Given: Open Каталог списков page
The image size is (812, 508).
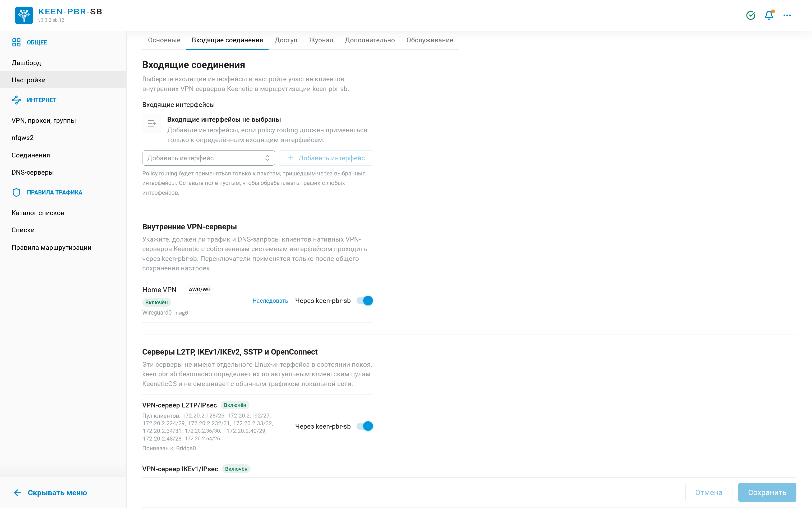Looking at the screenshot, I should pos(63,213).
